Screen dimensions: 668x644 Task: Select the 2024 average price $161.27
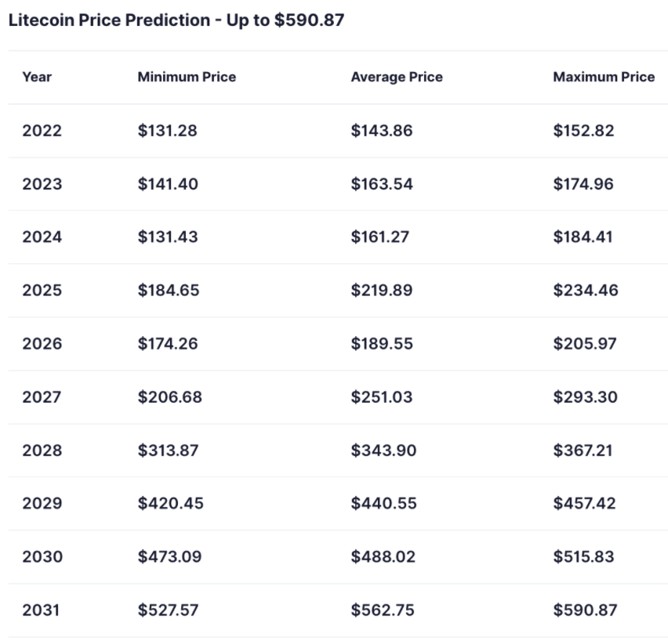[380, 237]
